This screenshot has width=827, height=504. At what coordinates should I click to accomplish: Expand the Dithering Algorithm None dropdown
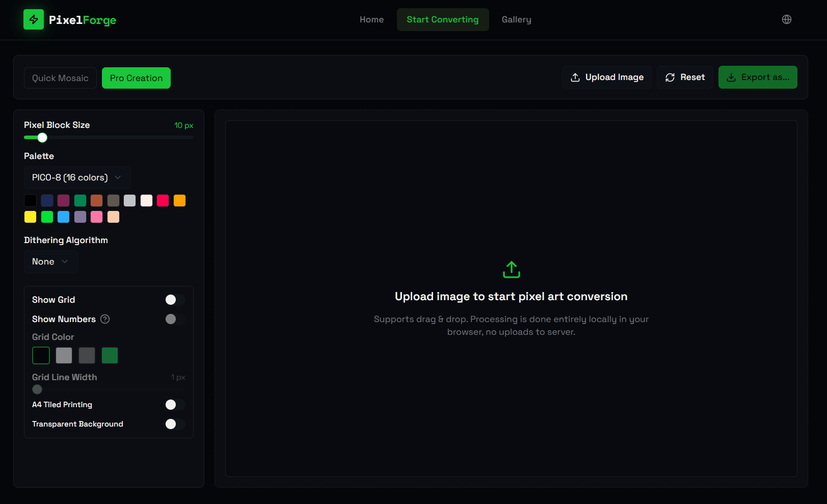click(51, 261)
